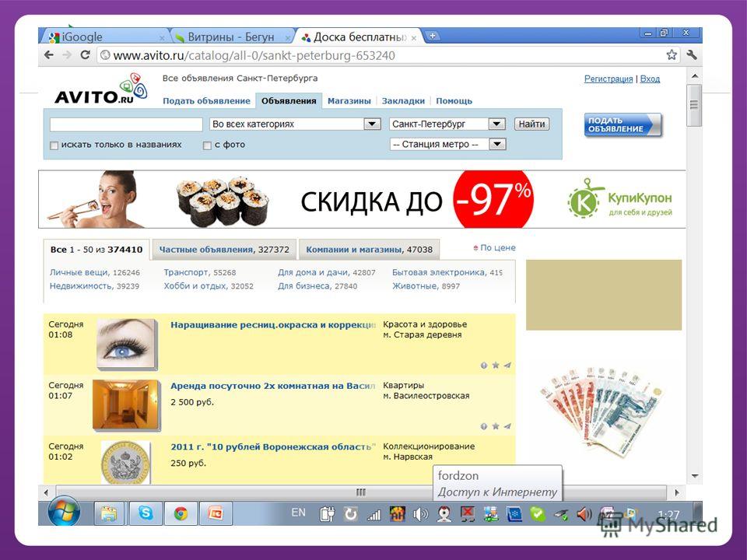Open 'Аренда посуточно 2х комнатная' listing
The image size is (747, 560).
coord(273,386)
